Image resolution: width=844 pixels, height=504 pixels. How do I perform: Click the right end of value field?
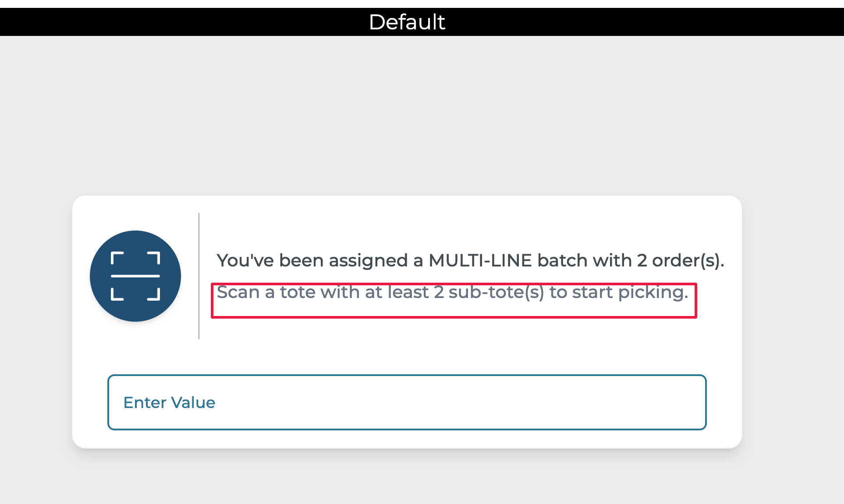coord(684,402)
